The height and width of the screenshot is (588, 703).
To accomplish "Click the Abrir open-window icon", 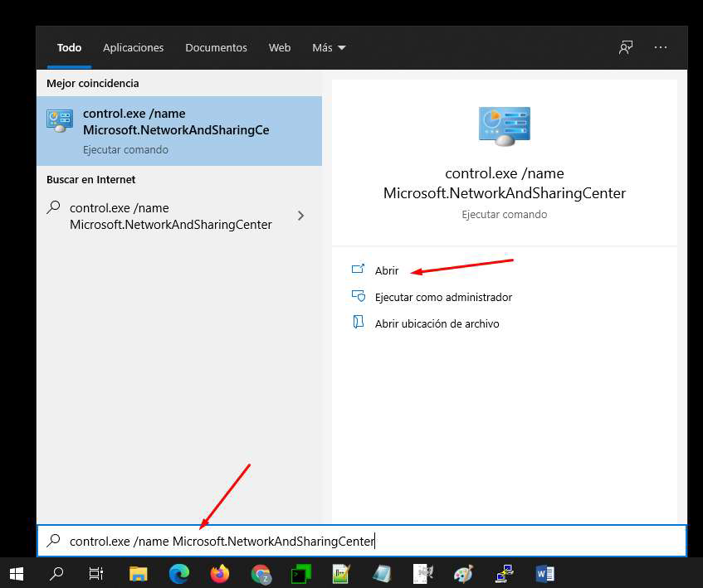I will (x=359, y=270).
